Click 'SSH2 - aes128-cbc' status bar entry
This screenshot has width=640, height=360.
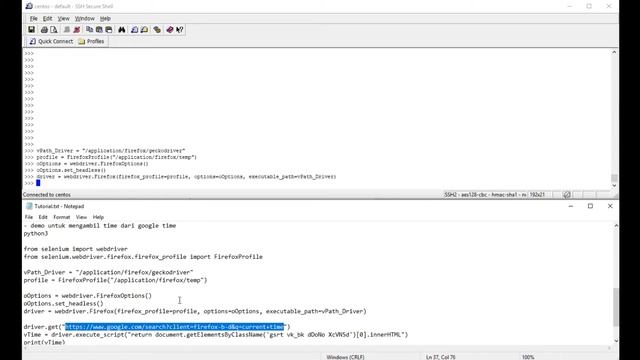(485, 195)
